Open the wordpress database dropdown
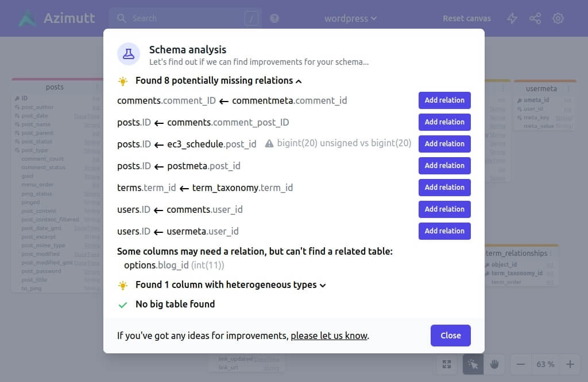588x382 pixels. point(350,18)
